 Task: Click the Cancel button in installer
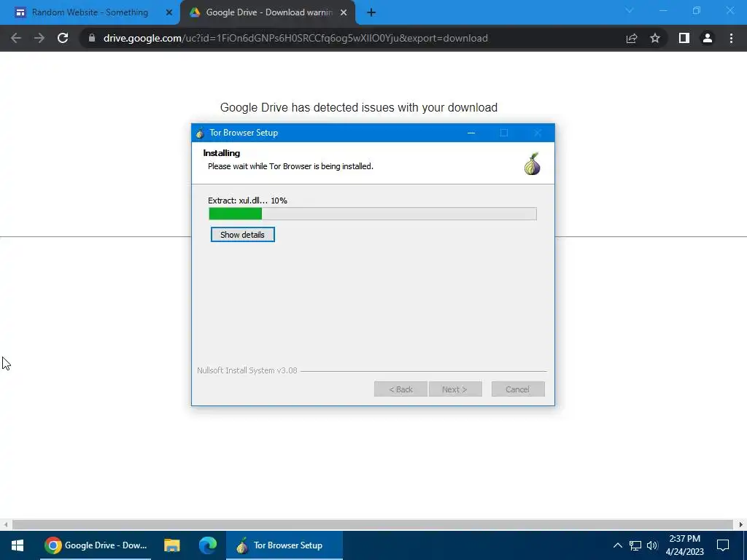[x=518, y=389]
